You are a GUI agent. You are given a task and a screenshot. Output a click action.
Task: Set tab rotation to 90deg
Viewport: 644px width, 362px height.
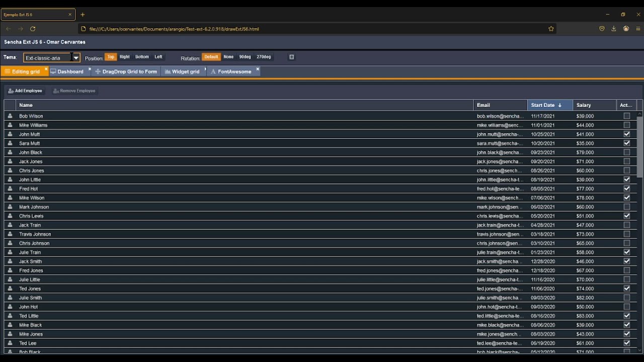coord(245,57)
